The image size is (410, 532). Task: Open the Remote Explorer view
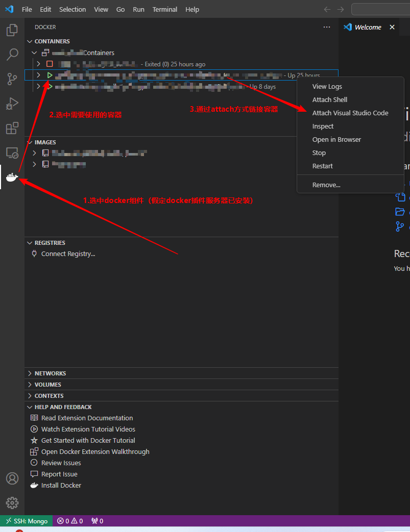coord(12,153)
